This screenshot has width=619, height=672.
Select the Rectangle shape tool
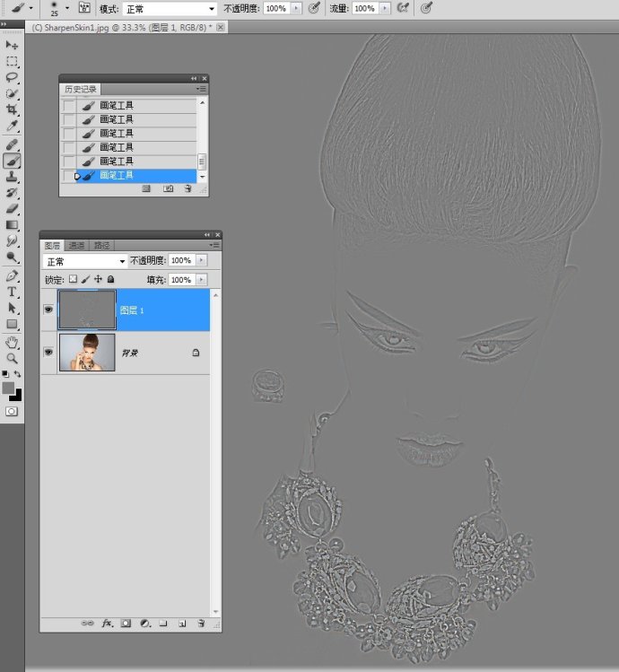tap(12, 325)
